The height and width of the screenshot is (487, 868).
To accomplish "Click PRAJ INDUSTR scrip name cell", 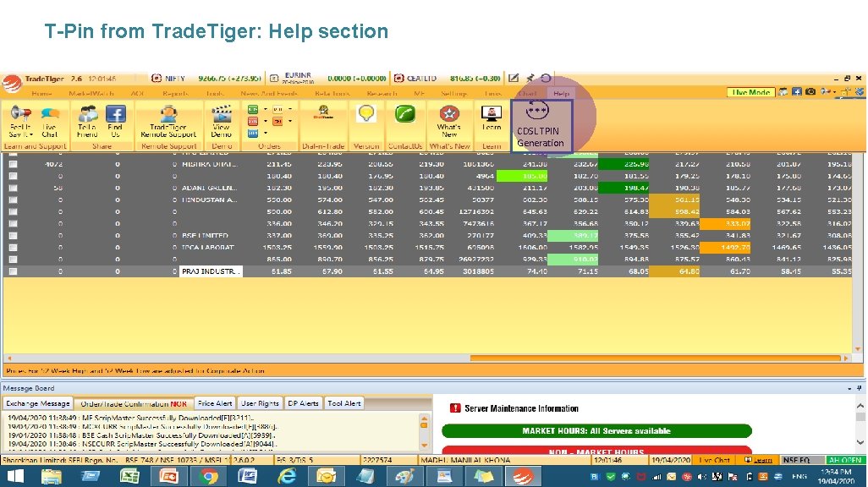I will [211, 271].
